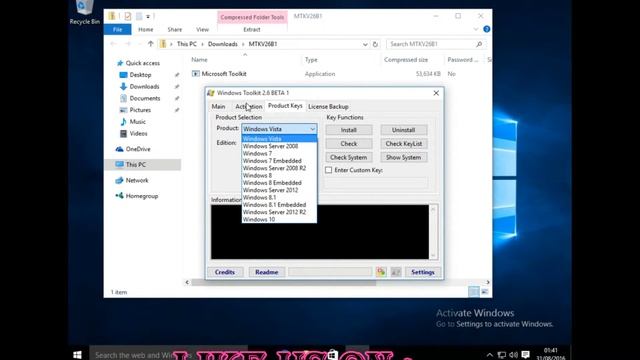The image size is (640, 360).
Task: Select This PC icon in sidebar
Action: 119,164
